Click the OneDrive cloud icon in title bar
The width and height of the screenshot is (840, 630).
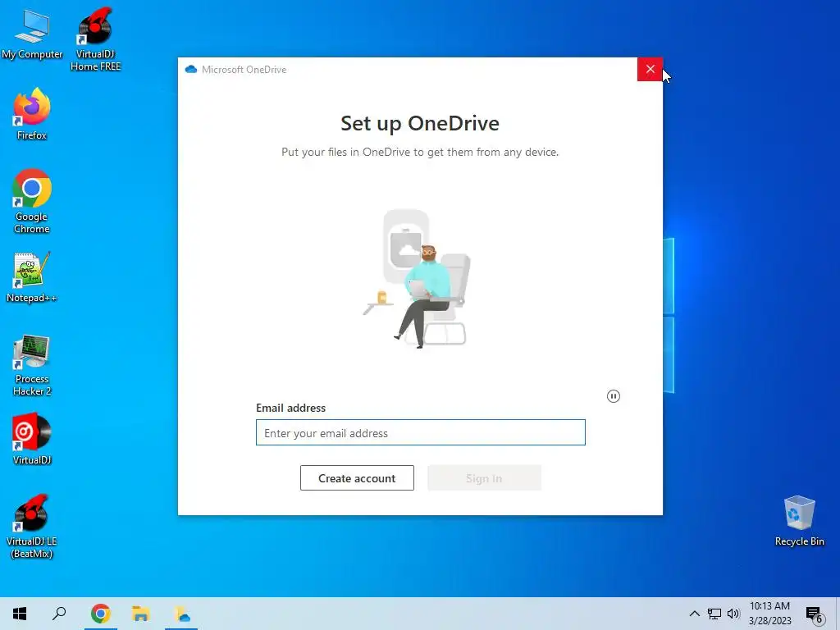(x=190, y=70)
